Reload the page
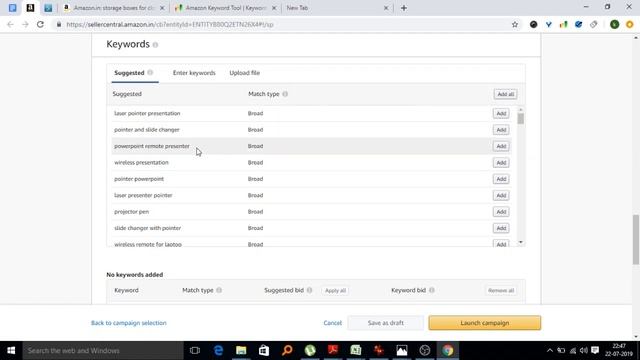 point(40,24)
